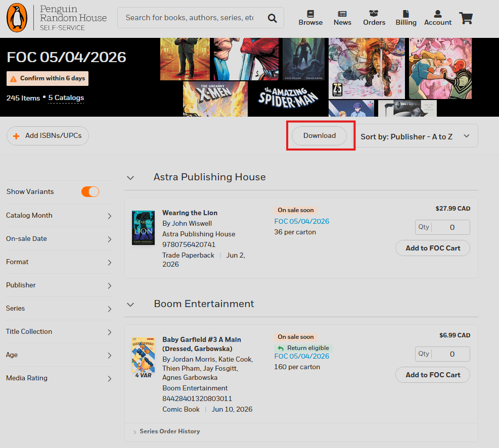Collapse the Boom Entertainment section

click(130, 305)
